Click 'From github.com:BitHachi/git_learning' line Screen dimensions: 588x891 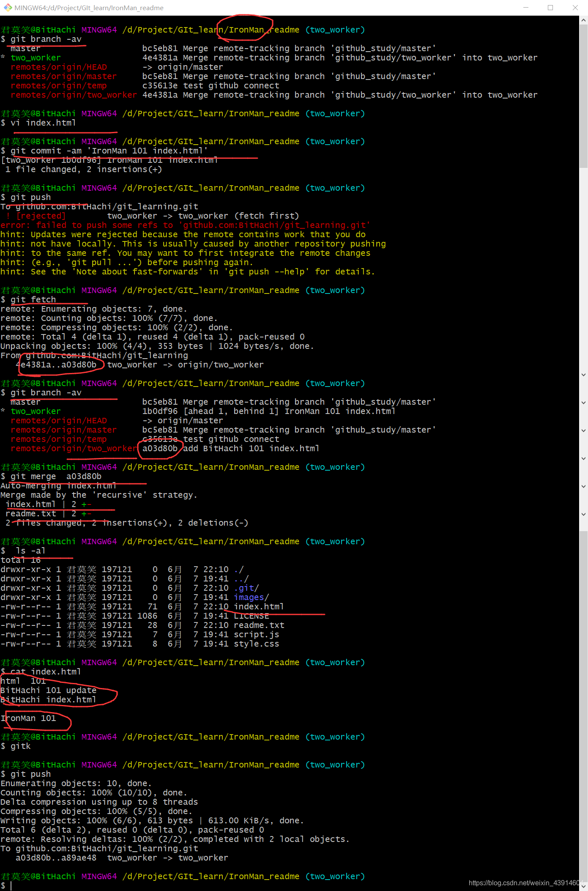click(x=94, y=355)
